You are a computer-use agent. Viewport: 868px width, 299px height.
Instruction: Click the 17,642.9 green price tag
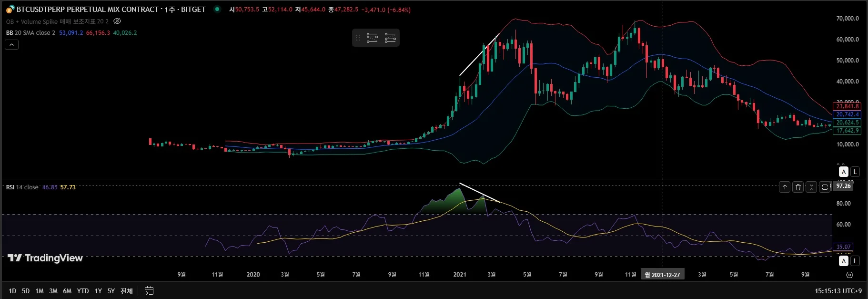coord(847,131)
